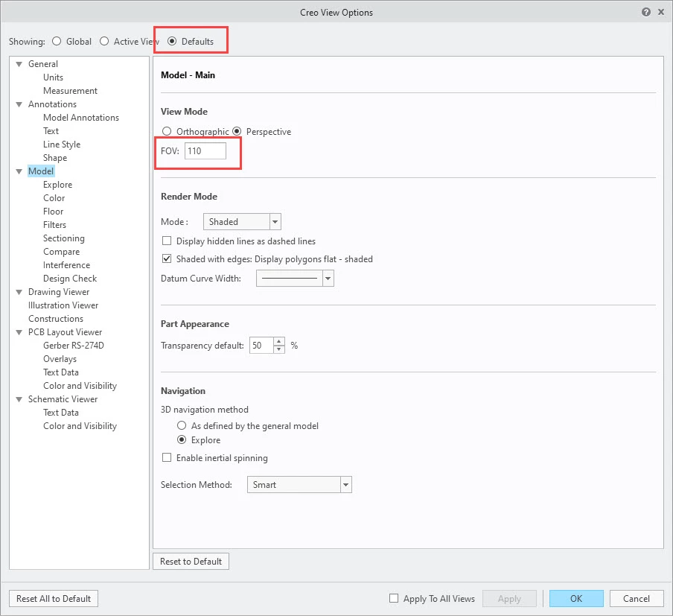This screenshot has height=616, width=673.
Task: Collapse the General tree node arrow
Action: tap(19, 64)
